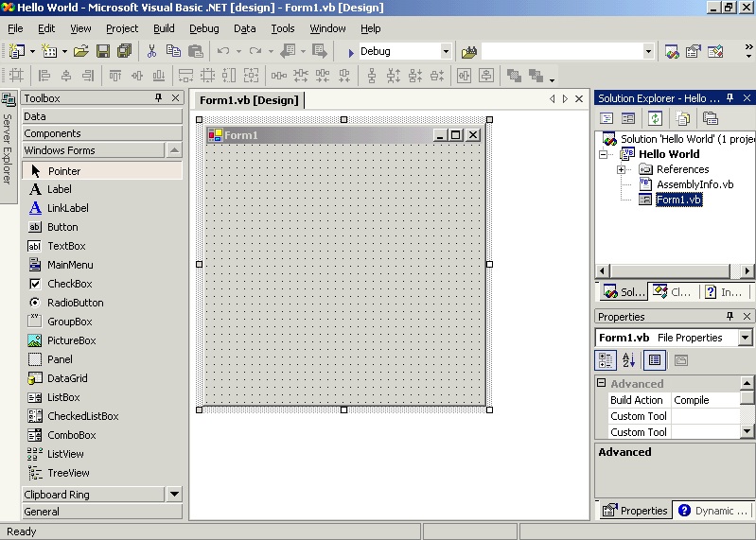Click the Open File toolbar icon
Screen dimensions: 756x540
pos(81,51)
